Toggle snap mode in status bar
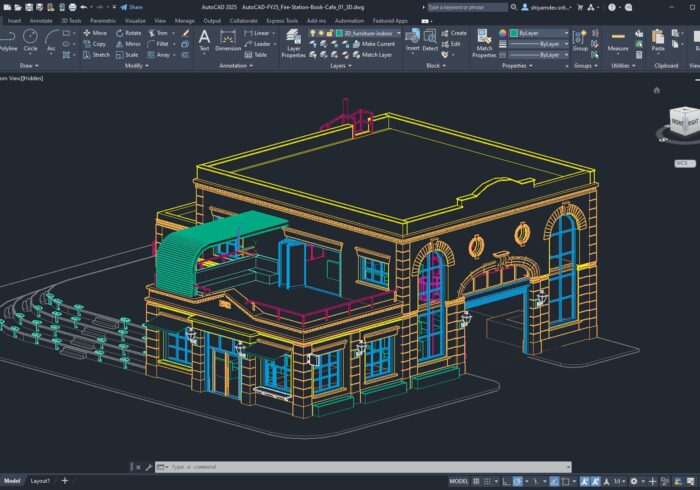Image resolution: width=700 pixels, height=490 pixels. pos(488,481)
